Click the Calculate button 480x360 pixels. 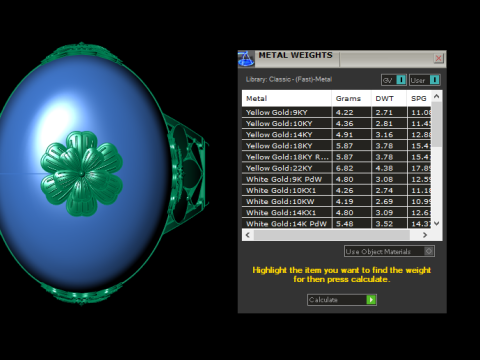[342, 300]
